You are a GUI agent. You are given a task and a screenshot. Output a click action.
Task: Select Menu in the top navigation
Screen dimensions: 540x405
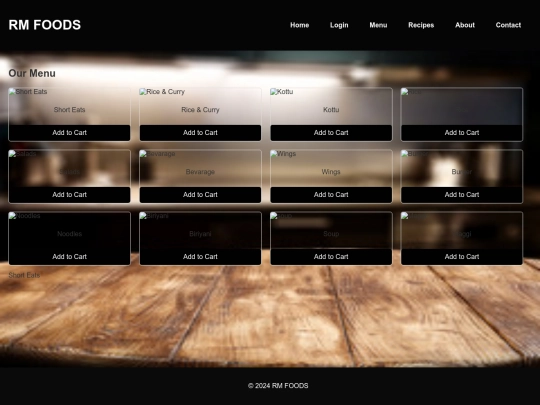click(378, 25)
